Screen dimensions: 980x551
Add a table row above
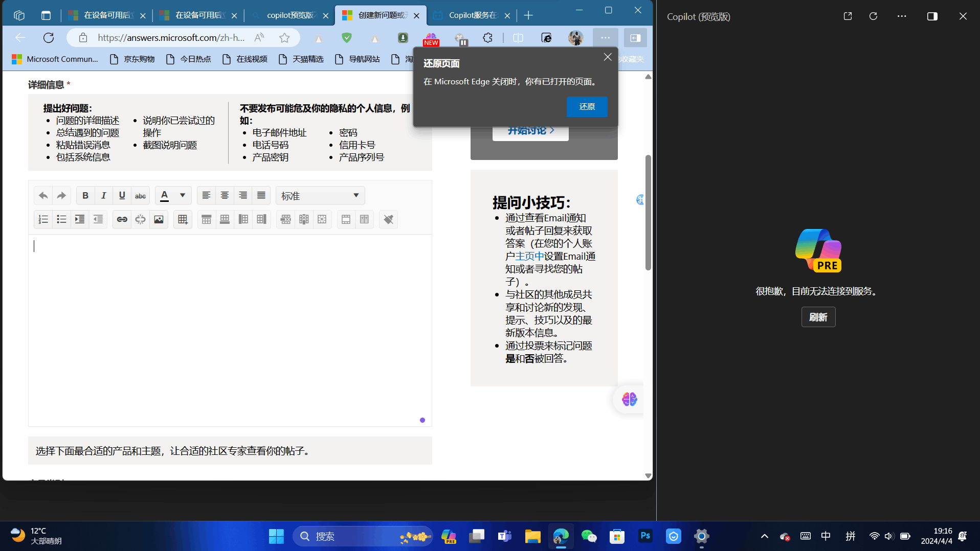tap(207, 219)
